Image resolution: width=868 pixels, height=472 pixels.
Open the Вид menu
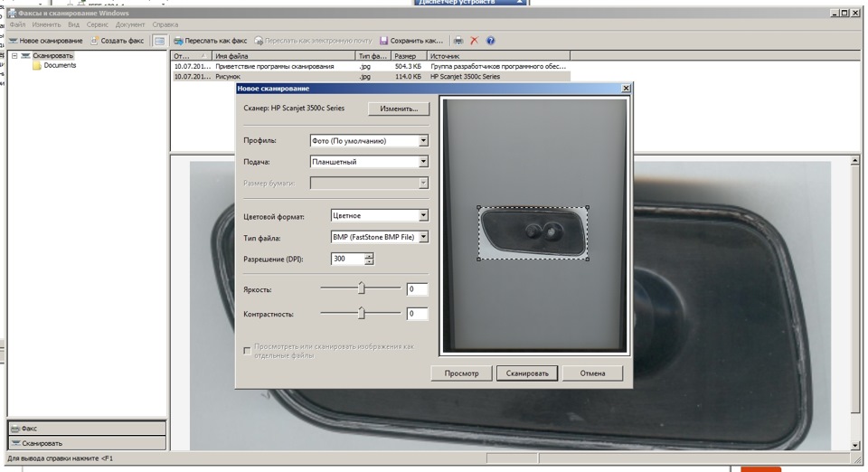pyautogui.click(x=73, y=25)
